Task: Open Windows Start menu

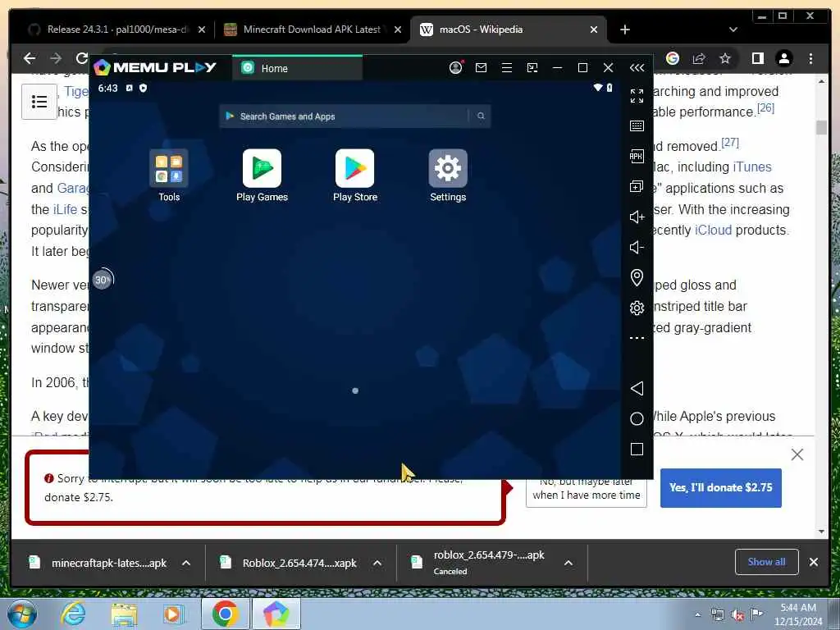Action: point(21,614)
